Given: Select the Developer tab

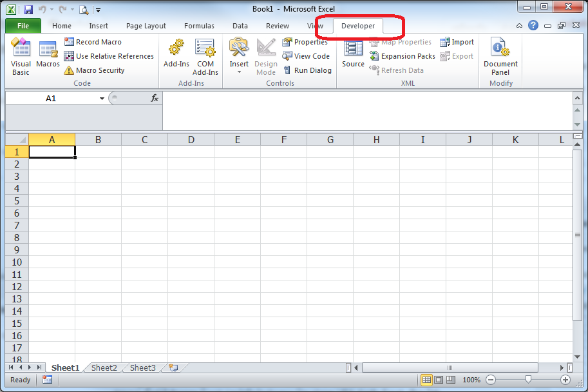Looking at the screenshot, I should tap(358, 26).
